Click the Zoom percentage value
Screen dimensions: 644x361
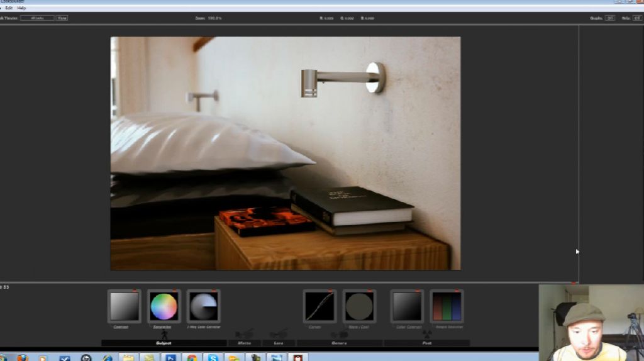point(214,18)
